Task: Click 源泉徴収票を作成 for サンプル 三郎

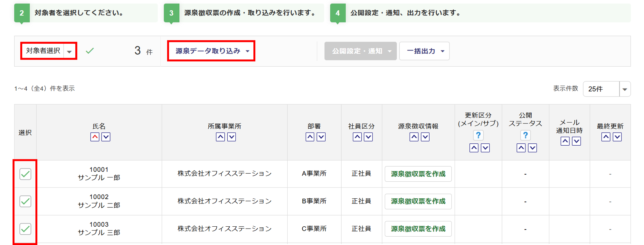Action: tap(418, 229)
